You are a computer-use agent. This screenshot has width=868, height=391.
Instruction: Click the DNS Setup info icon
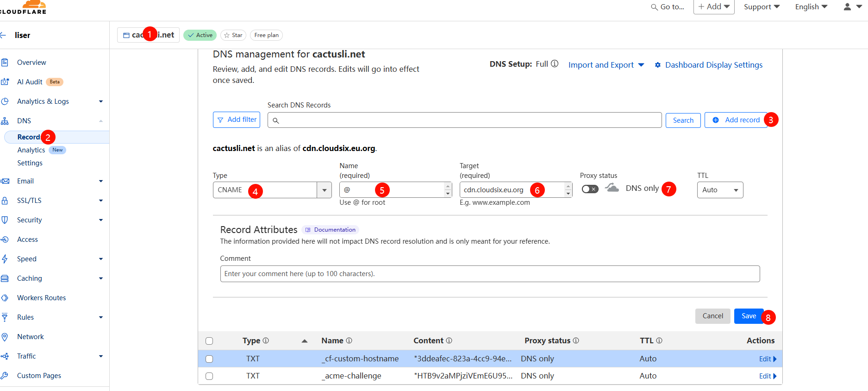pyautogui.click(x=555, y=64)
